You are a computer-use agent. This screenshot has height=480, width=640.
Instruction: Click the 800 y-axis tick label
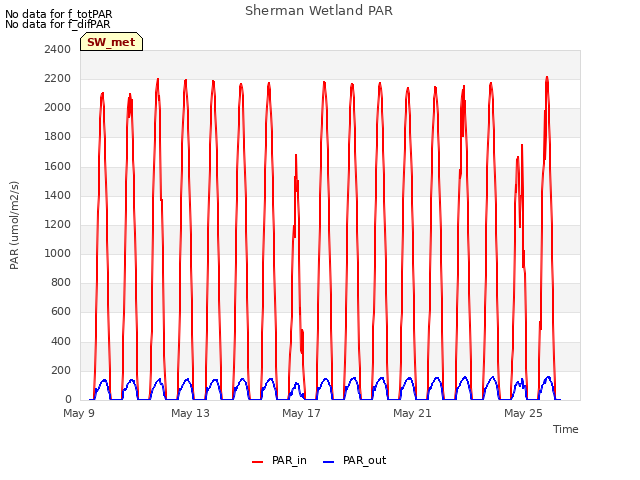click(61, 282)
